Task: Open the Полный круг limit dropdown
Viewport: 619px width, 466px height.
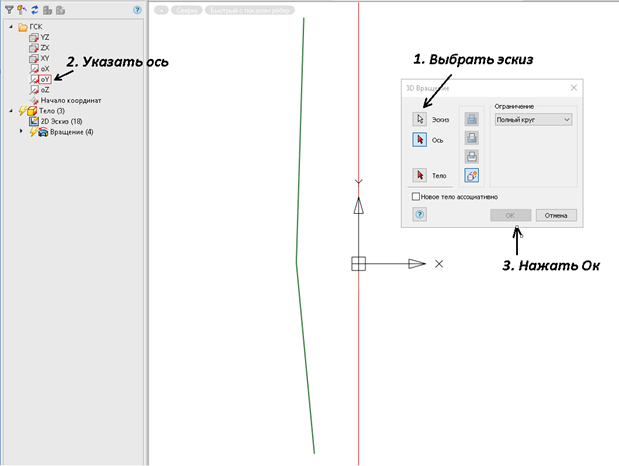Action: click(x=532, y=120)
